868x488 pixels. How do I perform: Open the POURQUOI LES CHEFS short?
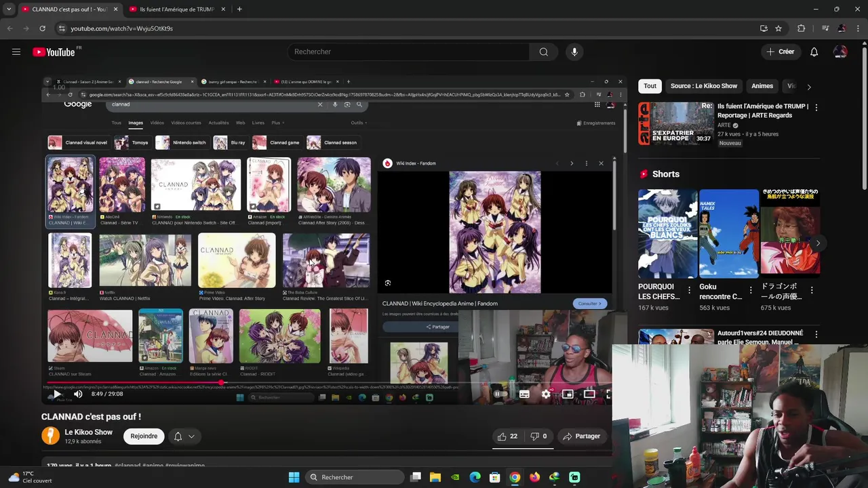coord(667,234)
